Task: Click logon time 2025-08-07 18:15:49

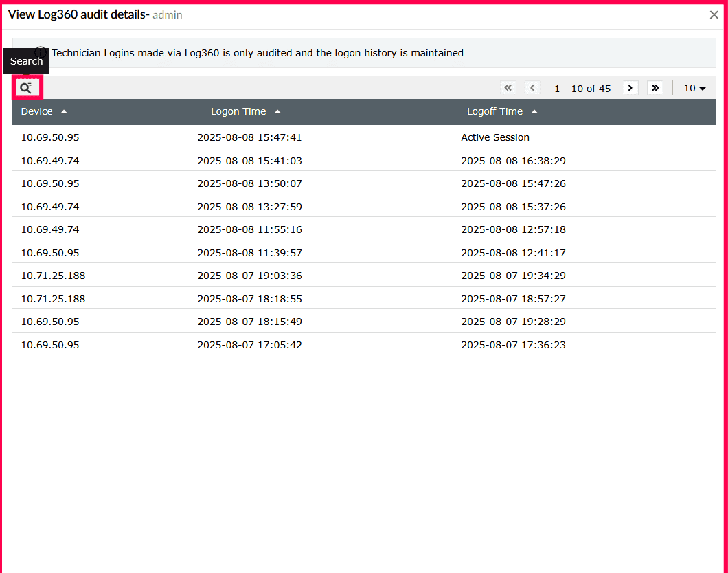Action: coord(249,322)
